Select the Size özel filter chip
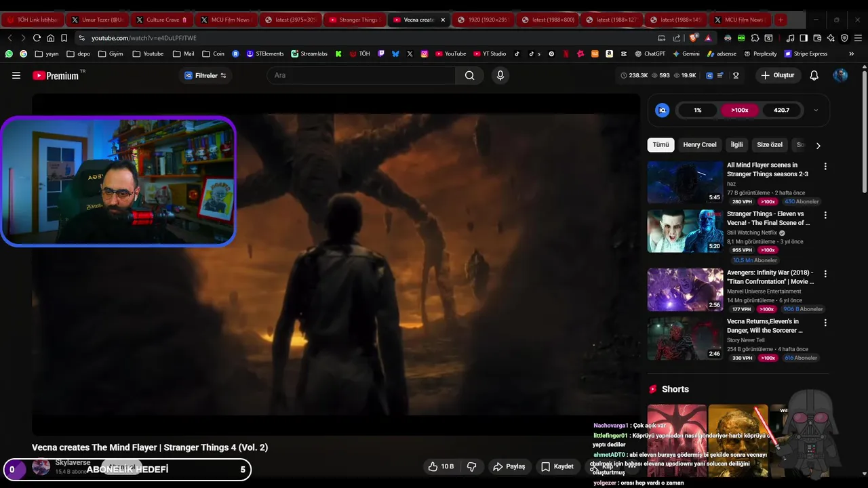Viewport: 868px width, 488px height. pos(770,145)
